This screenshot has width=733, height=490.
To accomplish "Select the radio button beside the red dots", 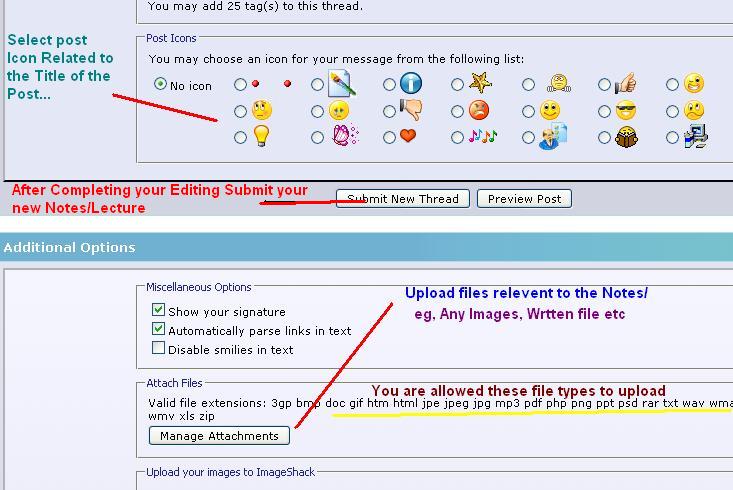I will [240, 84].
